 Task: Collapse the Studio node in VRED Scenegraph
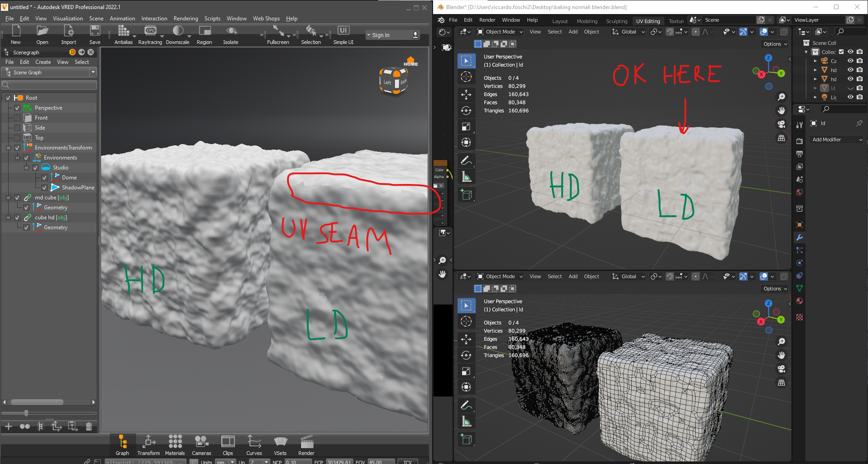click(26, 167)
